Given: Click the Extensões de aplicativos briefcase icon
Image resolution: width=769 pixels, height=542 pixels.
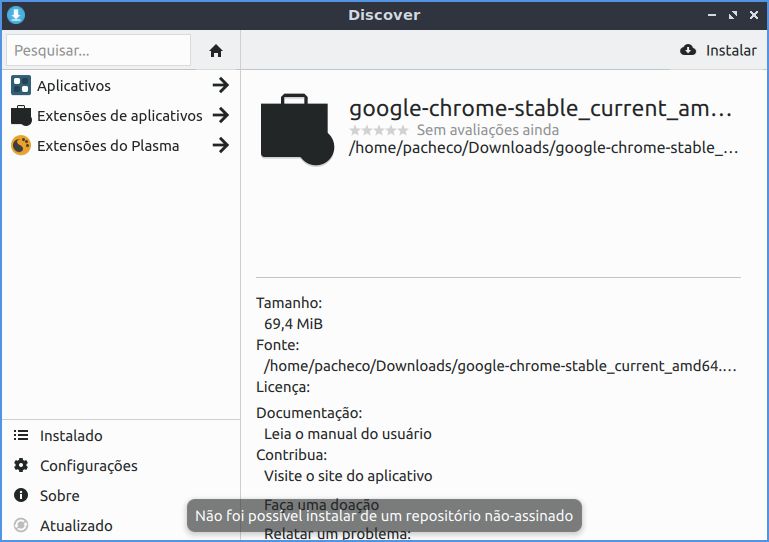Looking at the screenshot, I should coord(21,116).
